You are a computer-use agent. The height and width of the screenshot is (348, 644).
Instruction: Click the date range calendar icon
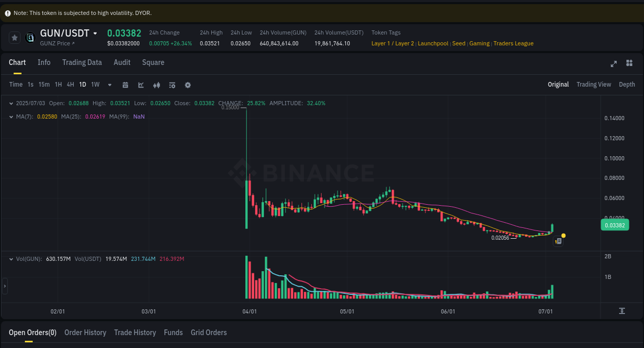[125, 85]
